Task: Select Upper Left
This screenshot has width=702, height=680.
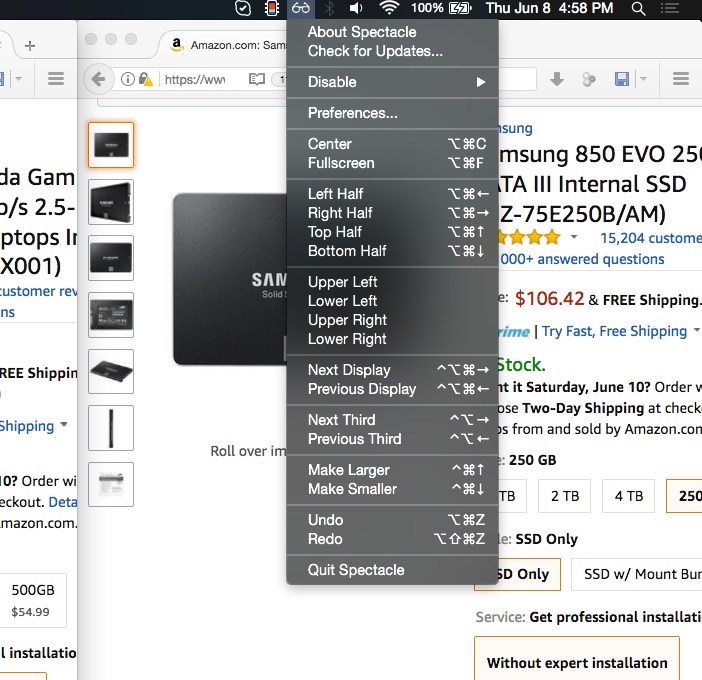Action: click(x=392, y=282)
